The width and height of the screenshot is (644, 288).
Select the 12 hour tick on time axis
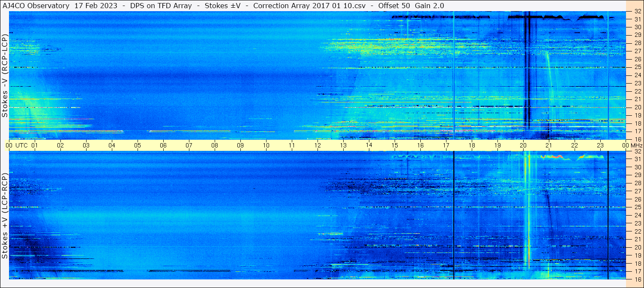pyautogui.click(x=318, y=145)
